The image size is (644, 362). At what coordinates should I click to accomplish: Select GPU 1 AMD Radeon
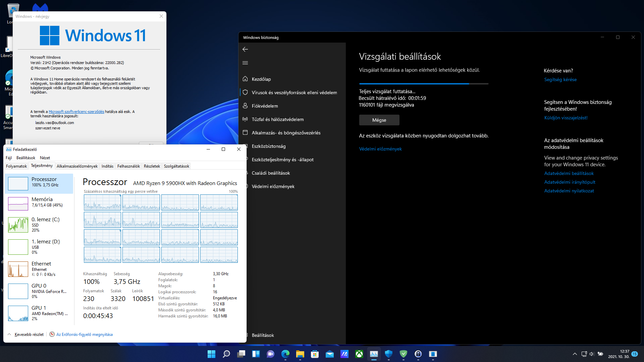39,313
